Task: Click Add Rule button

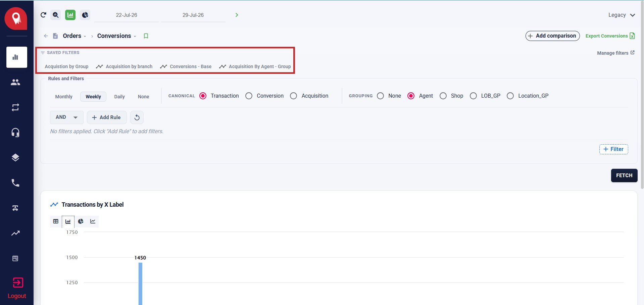Action: point(107,117)
